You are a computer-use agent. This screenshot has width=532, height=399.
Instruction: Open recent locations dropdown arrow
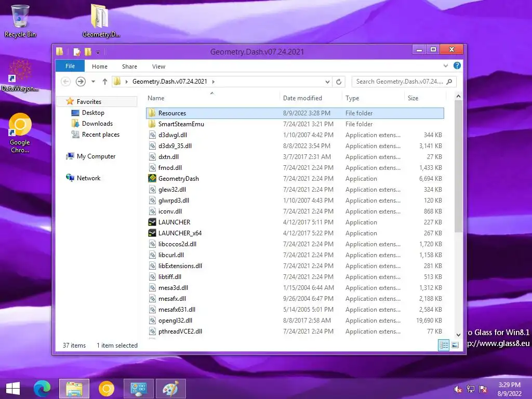(94, 82)
